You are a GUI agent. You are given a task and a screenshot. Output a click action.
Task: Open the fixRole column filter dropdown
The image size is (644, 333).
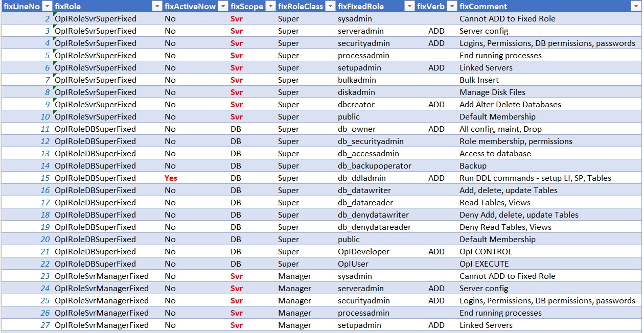click(x=157, y=6)
